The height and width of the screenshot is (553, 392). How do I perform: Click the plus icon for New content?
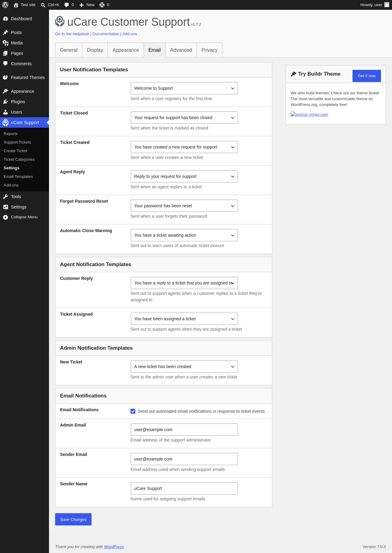click(x=81, y=5)
